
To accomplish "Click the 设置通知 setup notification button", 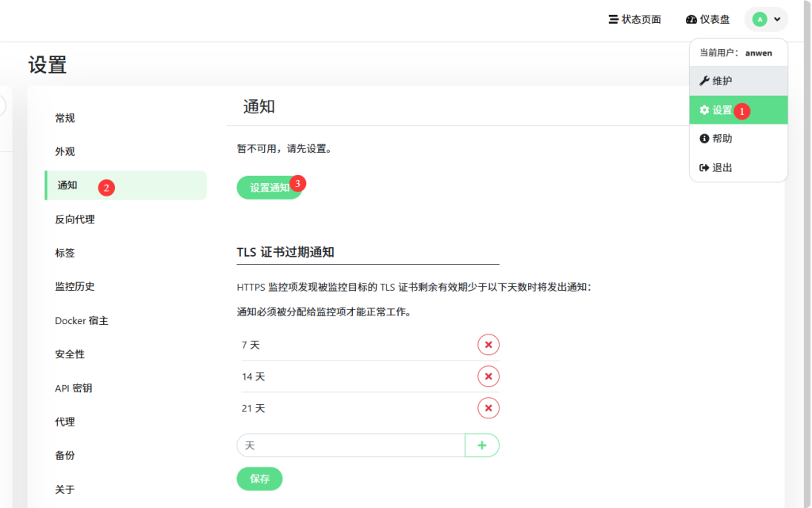I will [x=270, y=187].
